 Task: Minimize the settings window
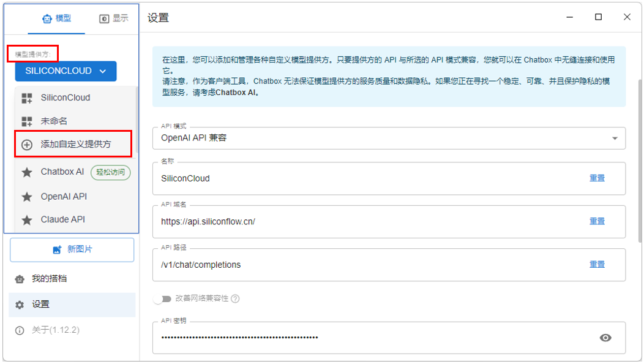pyautogui.click(x=570, y=17)
